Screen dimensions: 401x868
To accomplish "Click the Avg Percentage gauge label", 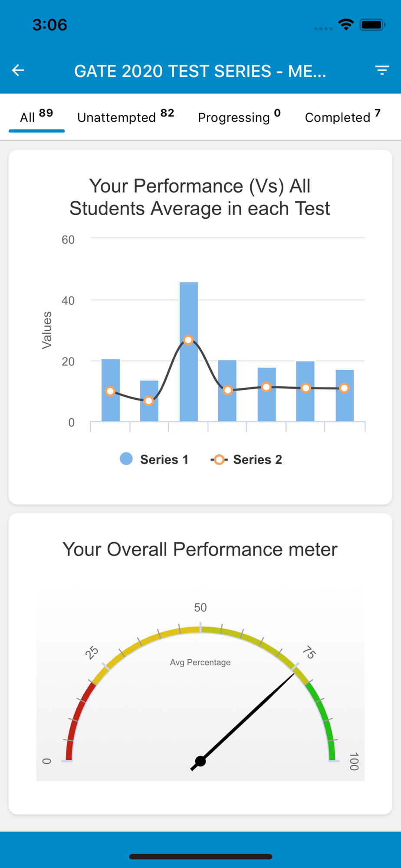I will 200,662.
